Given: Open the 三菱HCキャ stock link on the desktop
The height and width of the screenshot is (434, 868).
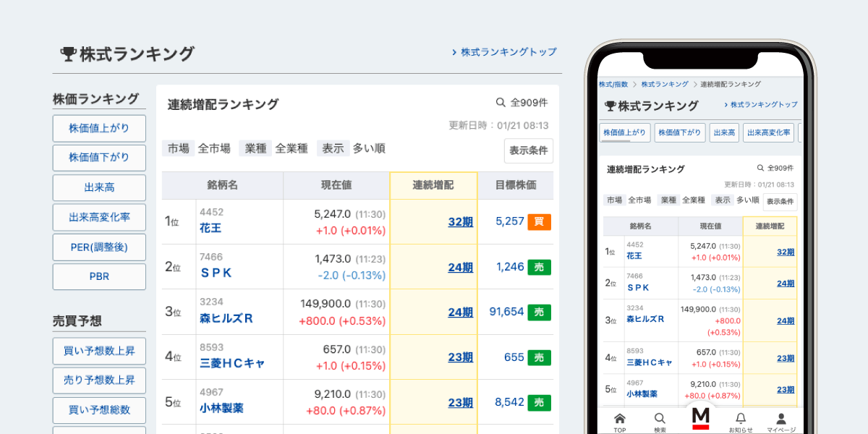Looking at the screenshot, I should 231,363.
